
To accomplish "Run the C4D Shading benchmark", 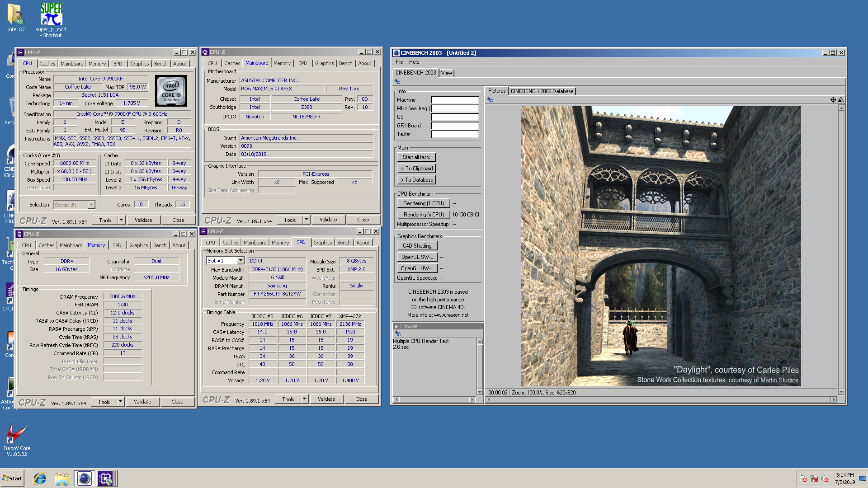I will [417, 246].
